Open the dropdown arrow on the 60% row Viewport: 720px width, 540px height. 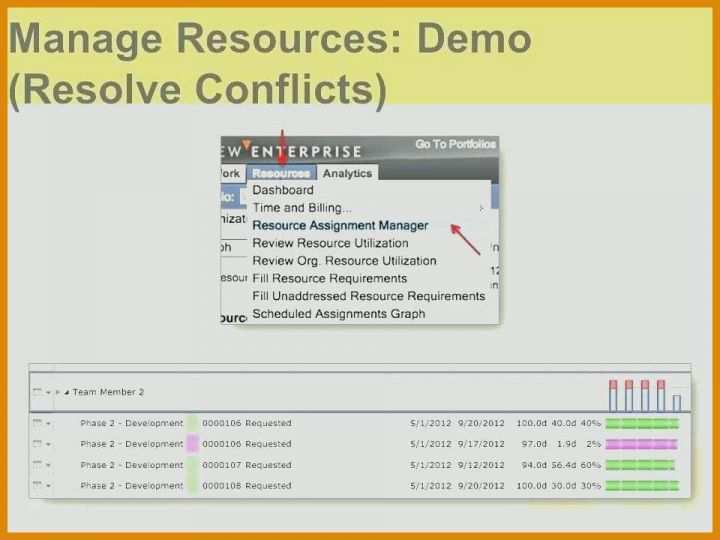48,466
